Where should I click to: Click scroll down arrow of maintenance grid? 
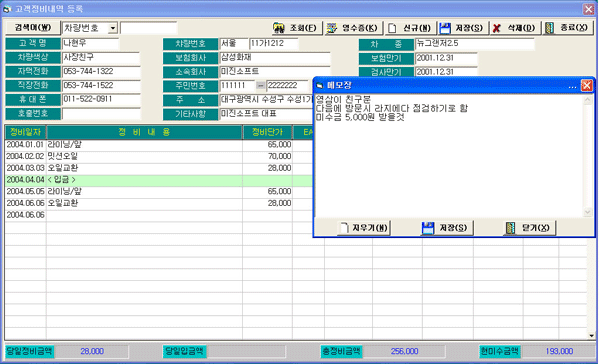[x=591, y=336]
